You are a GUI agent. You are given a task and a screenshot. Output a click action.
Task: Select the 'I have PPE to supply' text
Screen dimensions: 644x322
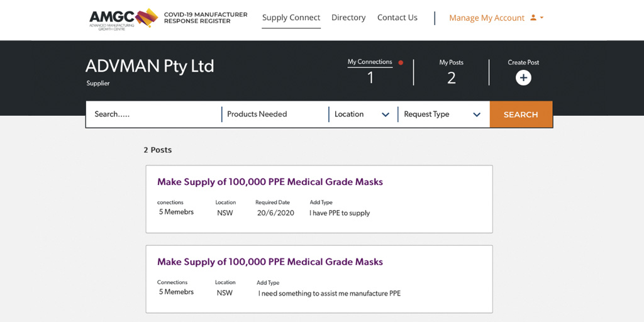pos(340,213)
